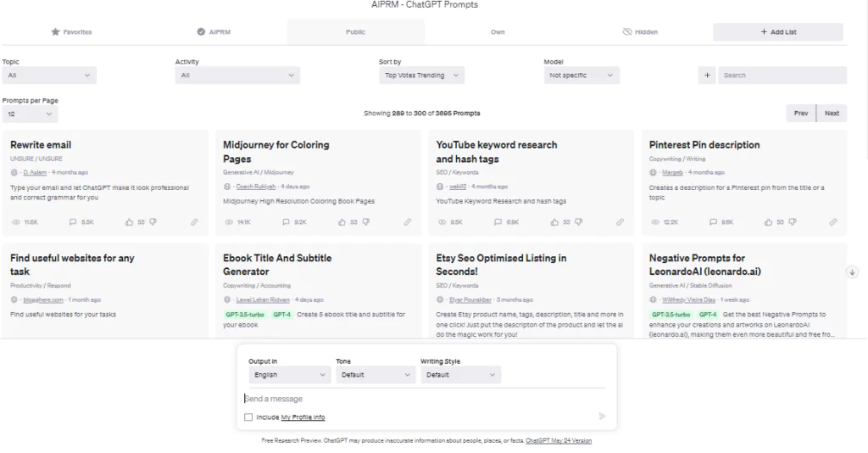Change Sort by Top Votes Trending dropdown
This screenshot has width=868, height=453.
pyautogui.click(x=421, y=75)
